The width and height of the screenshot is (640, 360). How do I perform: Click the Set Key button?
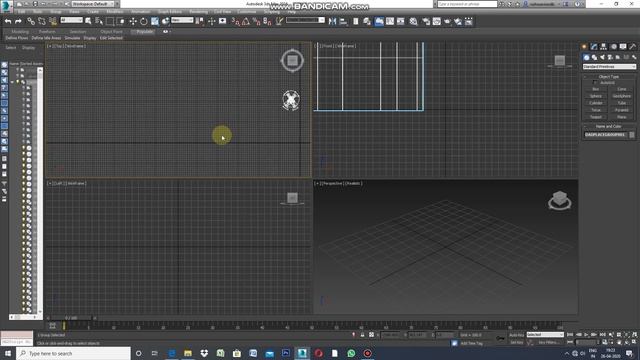[516, 342]
